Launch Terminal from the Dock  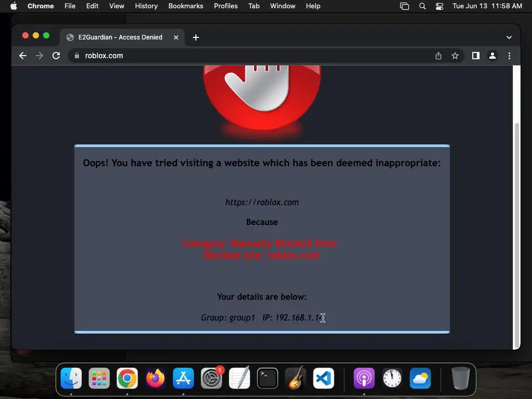click(268, 378)
